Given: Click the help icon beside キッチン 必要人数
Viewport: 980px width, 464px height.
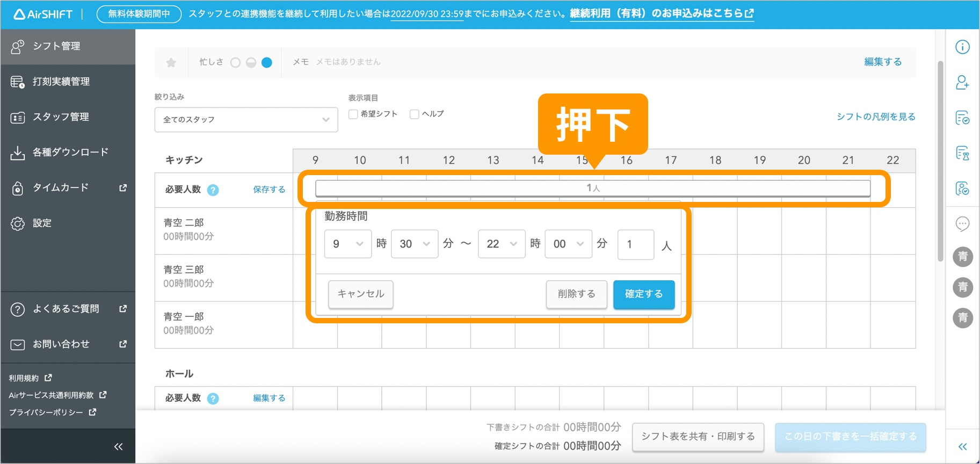Looking at the screenshot, I should [x=213, y=190].
